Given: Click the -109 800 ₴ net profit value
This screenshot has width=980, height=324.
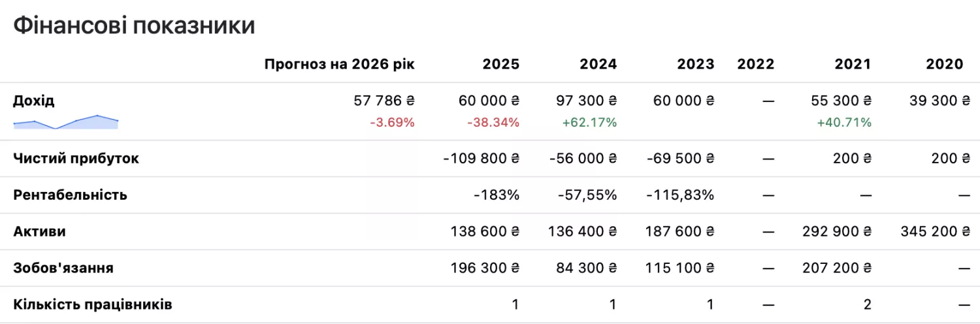Looking at the screenshot, I should 482,159.
